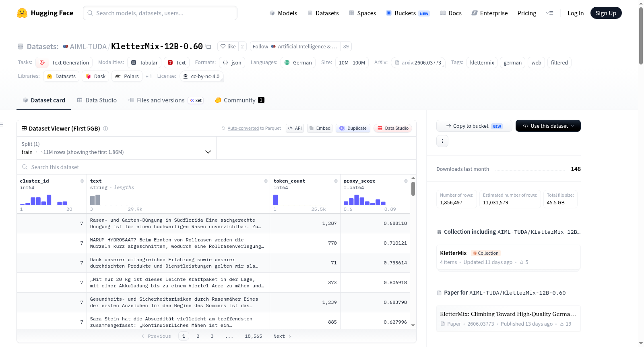Open the cc-by-nc-4.0 license tag
The width and height of the screenshot is (644, 347).
(x=202, y=76)
